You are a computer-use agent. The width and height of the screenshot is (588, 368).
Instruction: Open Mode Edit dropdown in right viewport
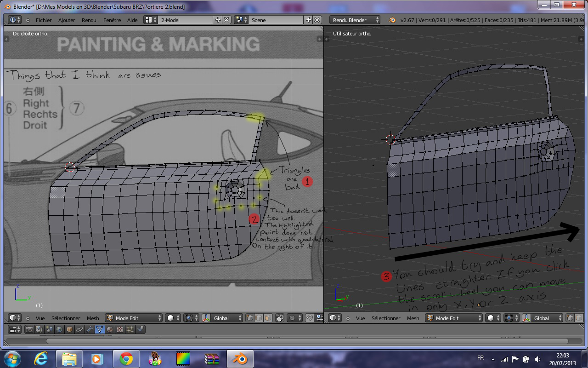pos(454,318)
